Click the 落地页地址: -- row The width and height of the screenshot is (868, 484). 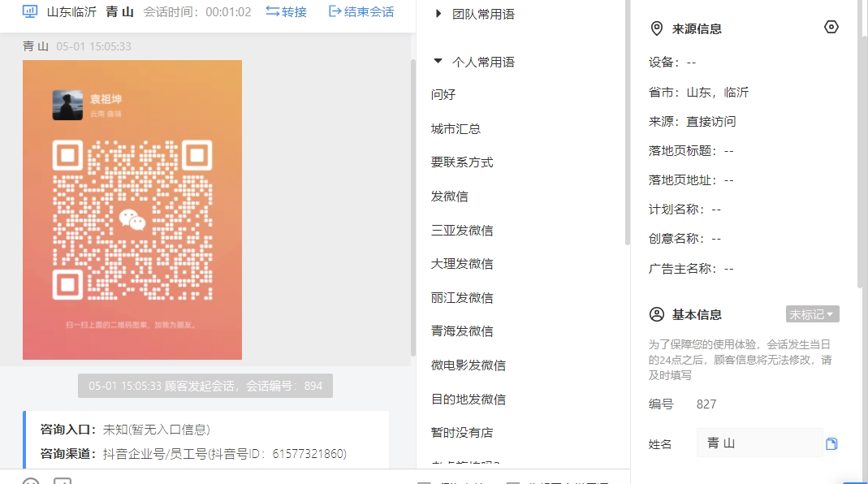point(691,180)
